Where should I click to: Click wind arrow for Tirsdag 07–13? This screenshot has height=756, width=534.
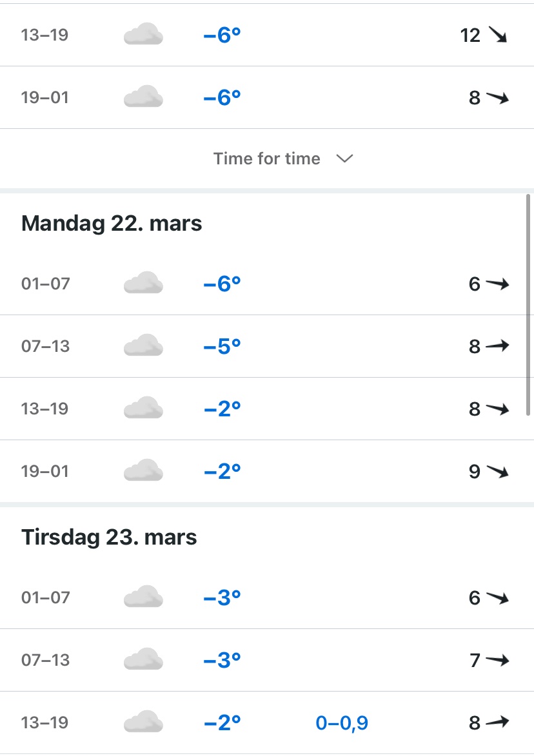(x=497, y=661)
